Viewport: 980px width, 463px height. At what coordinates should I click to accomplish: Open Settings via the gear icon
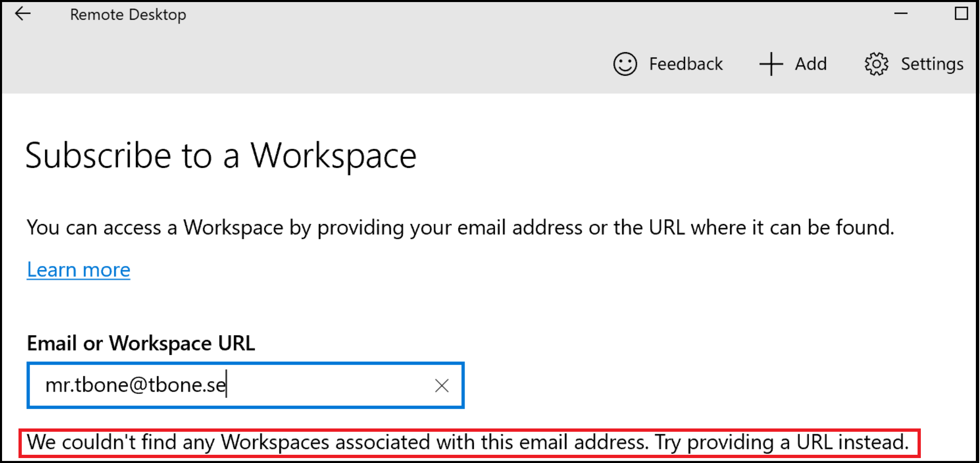tap(876, 64)
